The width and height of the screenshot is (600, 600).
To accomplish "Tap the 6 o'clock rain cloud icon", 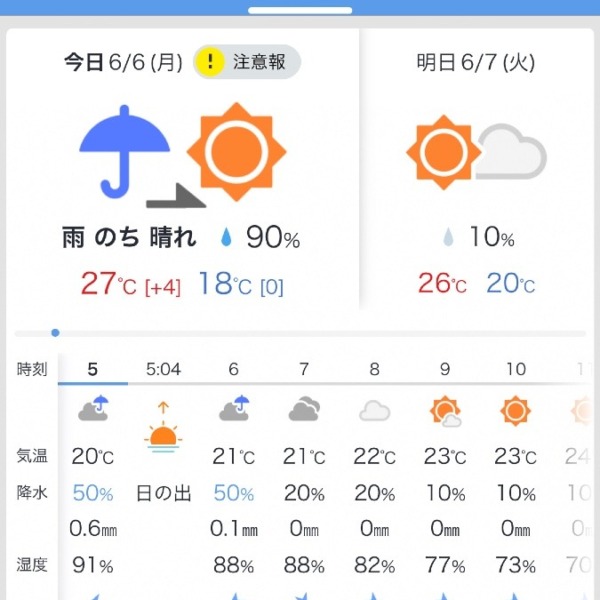I will tap(234, 408).
